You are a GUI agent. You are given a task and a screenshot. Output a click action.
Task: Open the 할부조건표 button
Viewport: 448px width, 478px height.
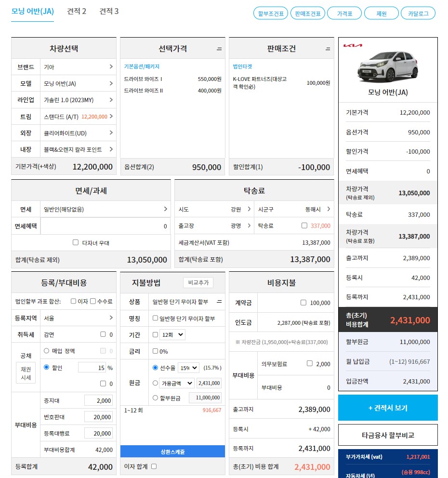(271, 13)
